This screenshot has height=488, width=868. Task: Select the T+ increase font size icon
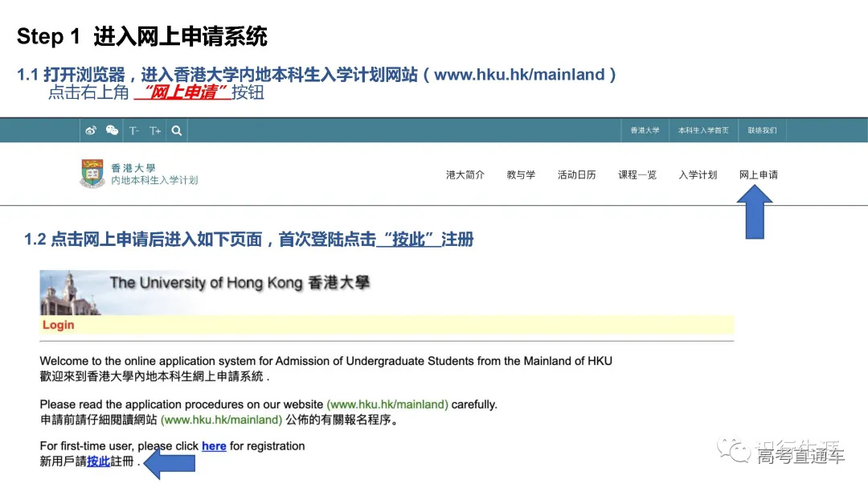pos(155,129)
